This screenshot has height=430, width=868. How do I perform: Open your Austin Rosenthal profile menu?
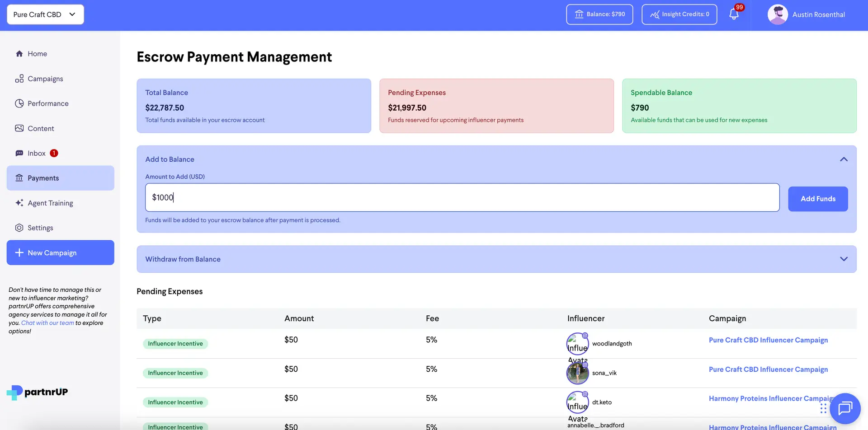(x=807, y=14)
